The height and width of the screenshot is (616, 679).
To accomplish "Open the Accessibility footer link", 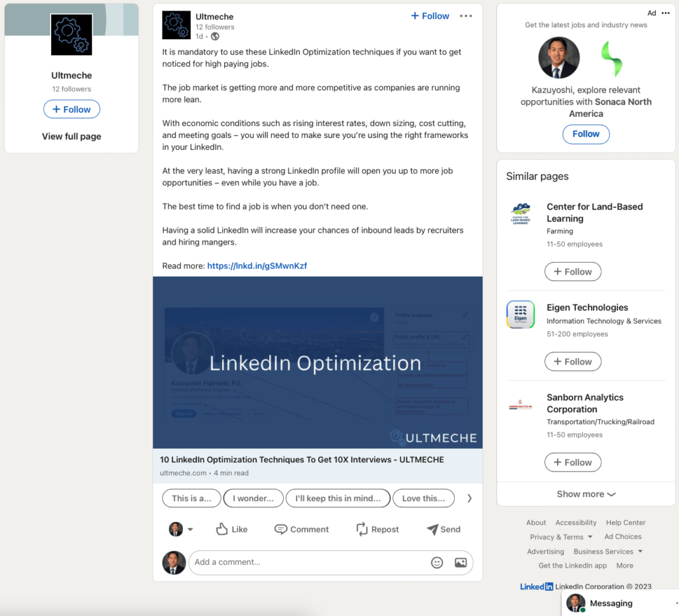I will click(x=576, y=523).
